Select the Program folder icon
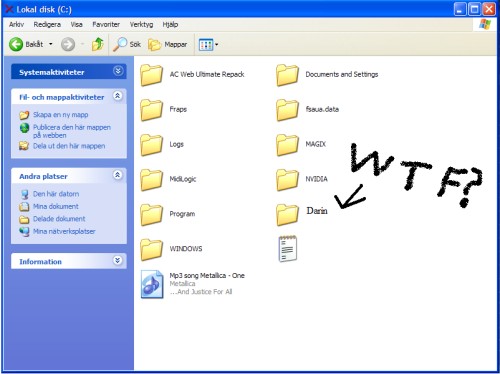The image size is (500, 374). 151,214
